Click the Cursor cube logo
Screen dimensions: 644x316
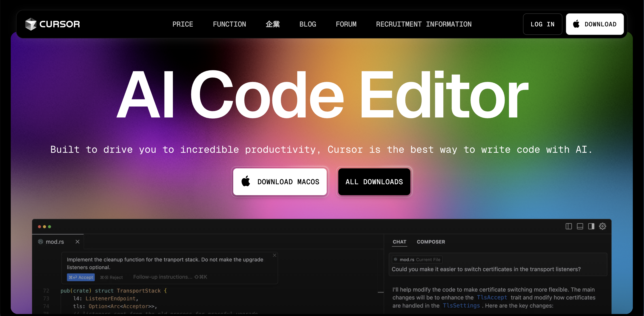(x=31, y=24)
